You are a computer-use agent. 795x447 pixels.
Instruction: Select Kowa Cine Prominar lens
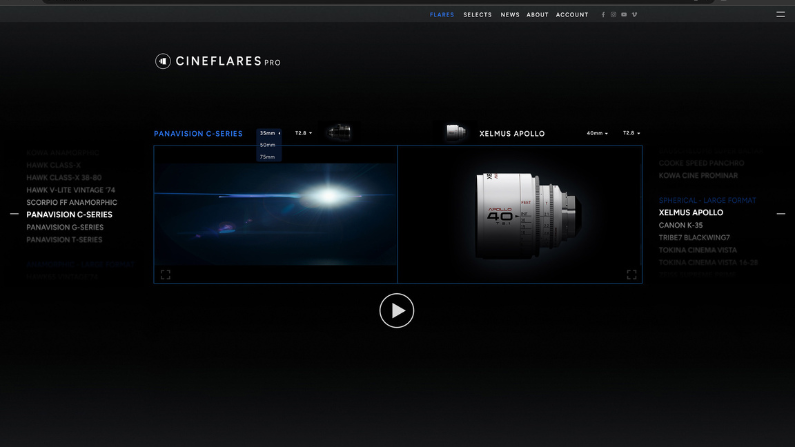tap(698, 175)
